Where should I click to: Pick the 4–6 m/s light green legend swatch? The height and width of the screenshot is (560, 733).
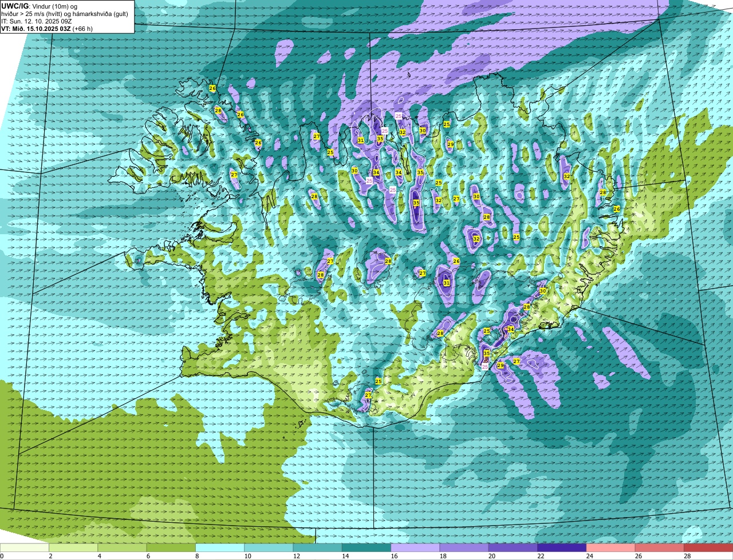122,547
